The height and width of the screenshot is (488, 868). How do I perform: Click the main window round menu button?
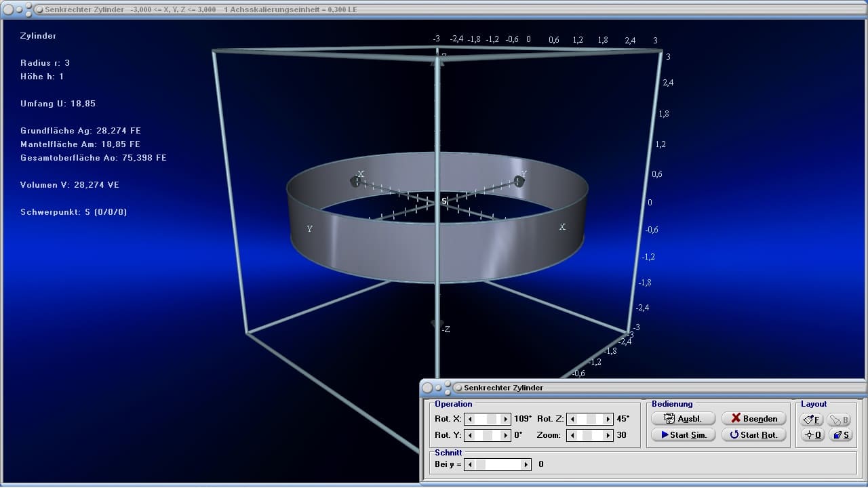pos(9,9)
